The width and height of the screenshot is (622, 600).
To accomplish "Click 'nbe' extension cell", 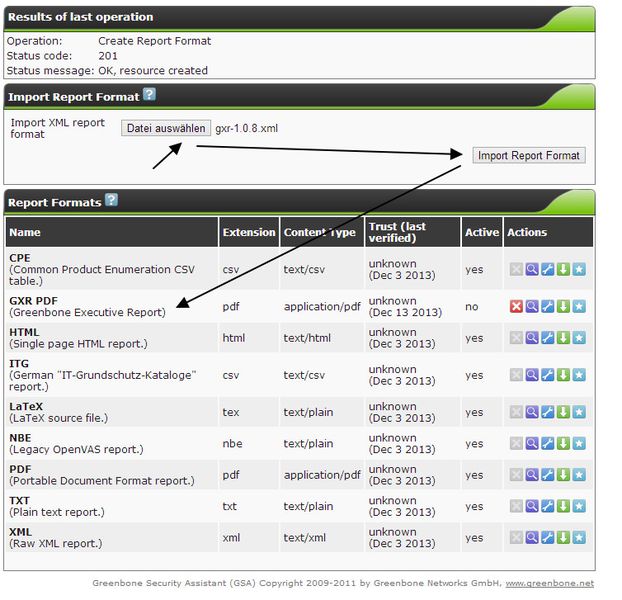I will (x=232, y=443).
